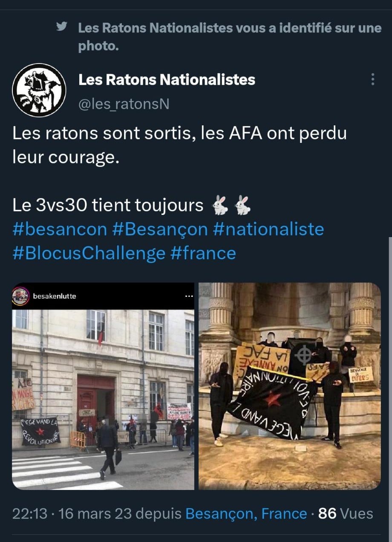Tap the tweet text about les ratons
Image resolution: width=392 pixels, height=542 pixels.
[179, 145]
